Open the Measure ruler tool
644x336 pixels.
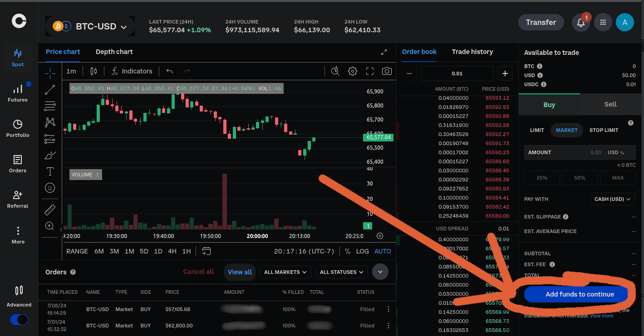pos(50,209)
